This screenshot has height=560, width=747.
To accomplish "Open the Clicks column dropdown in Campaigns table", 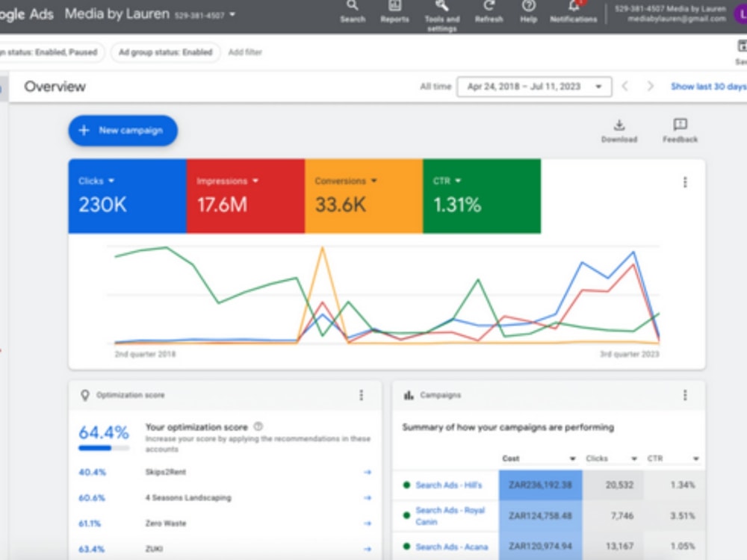I will 634,458.
